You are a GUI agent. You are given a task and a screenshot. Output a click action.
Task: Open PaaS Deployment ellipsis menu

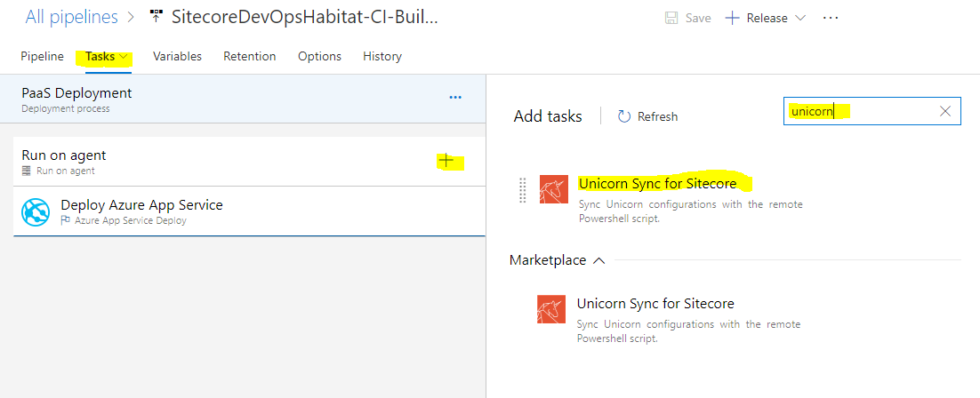click(x=455, y=98)
